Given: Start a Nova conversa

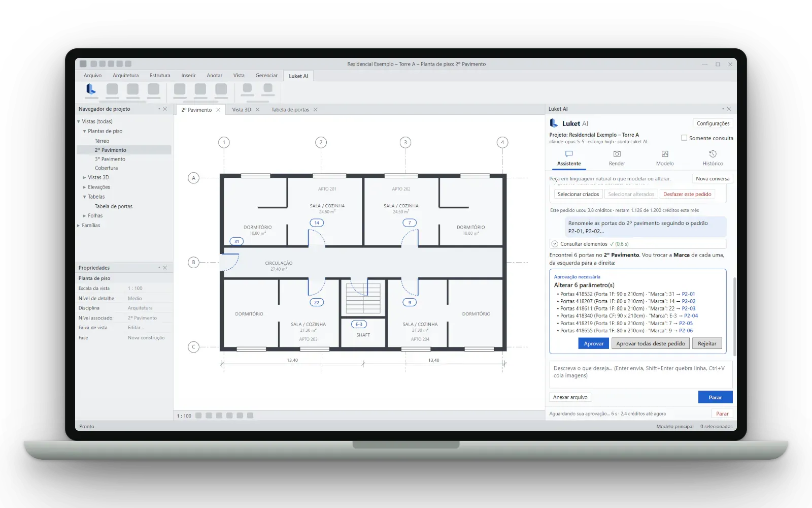Looking at the screenshot, I should click(x=713, y=178).
